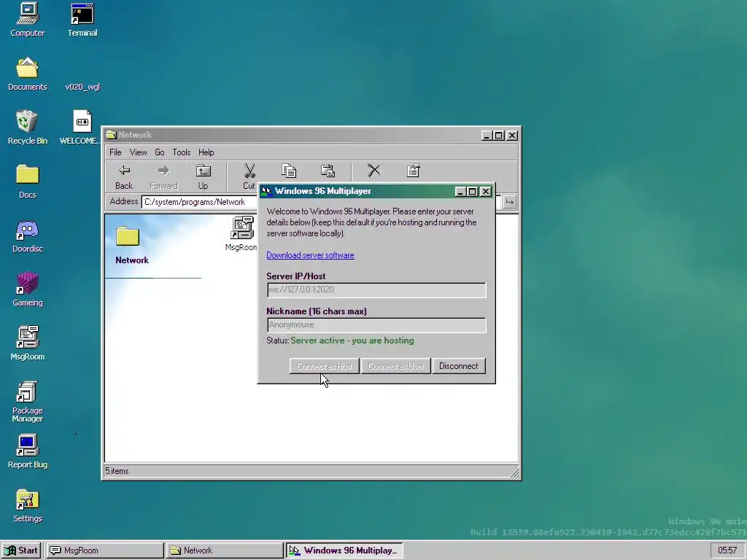The width and height of the screenshot is (747, 560).
Task: Click the '5 items' status bar text
Action: pyautogui.click(x=117, y=471)
